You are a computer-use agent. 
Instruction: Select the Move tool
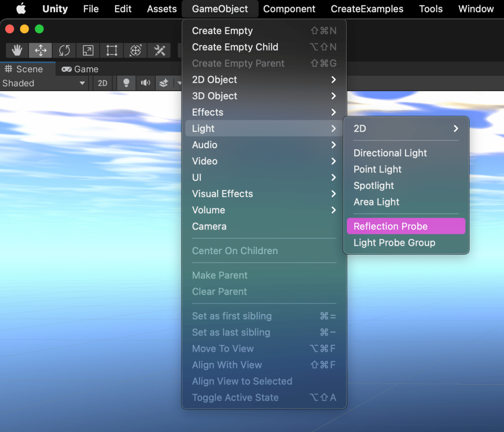pos(40,50)
